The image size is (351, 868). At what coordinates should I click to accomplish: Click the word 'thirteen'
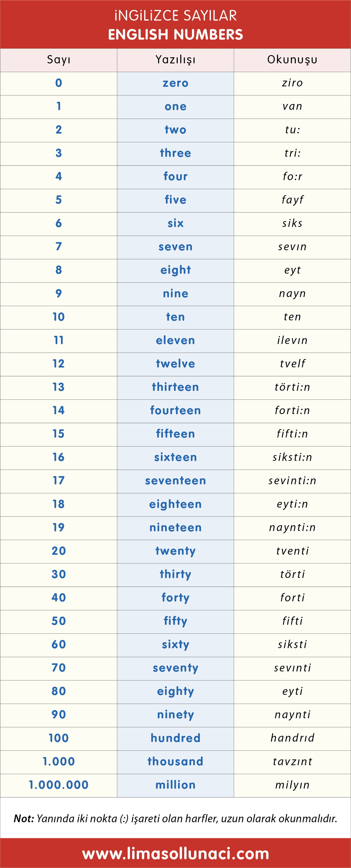pyautogui.click(x=175, y=387)
